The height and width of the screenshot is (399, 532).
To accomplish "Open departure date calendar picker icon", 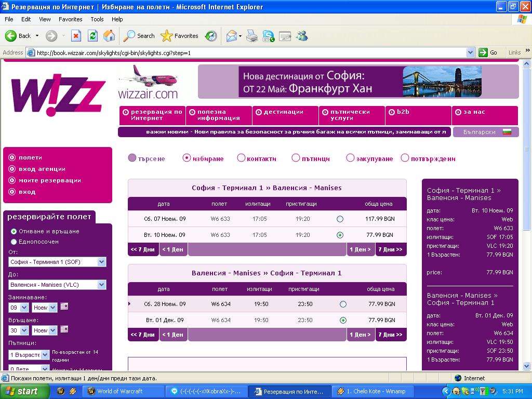I will tap(64, 307).
